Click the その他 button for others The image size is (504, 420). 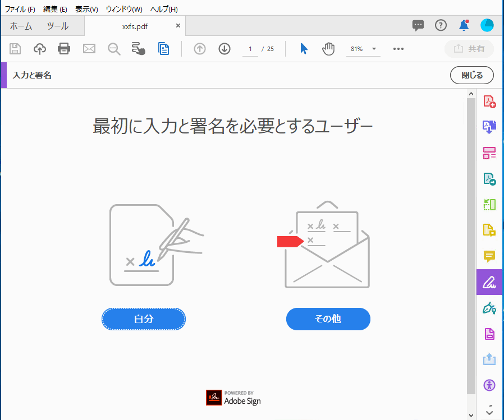(x=328, y=319)
